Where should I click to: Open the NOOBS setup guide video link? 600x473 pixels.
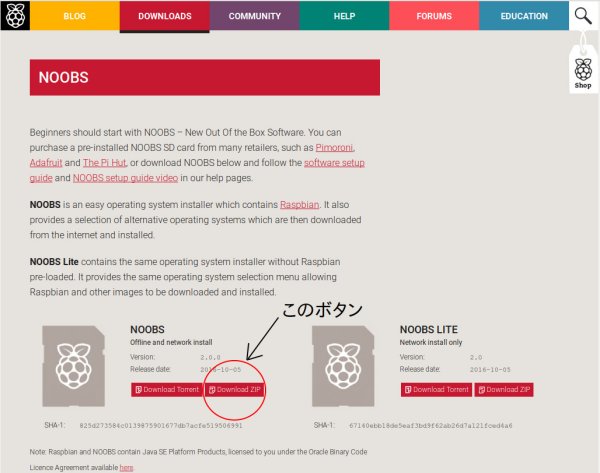(126, 178)
